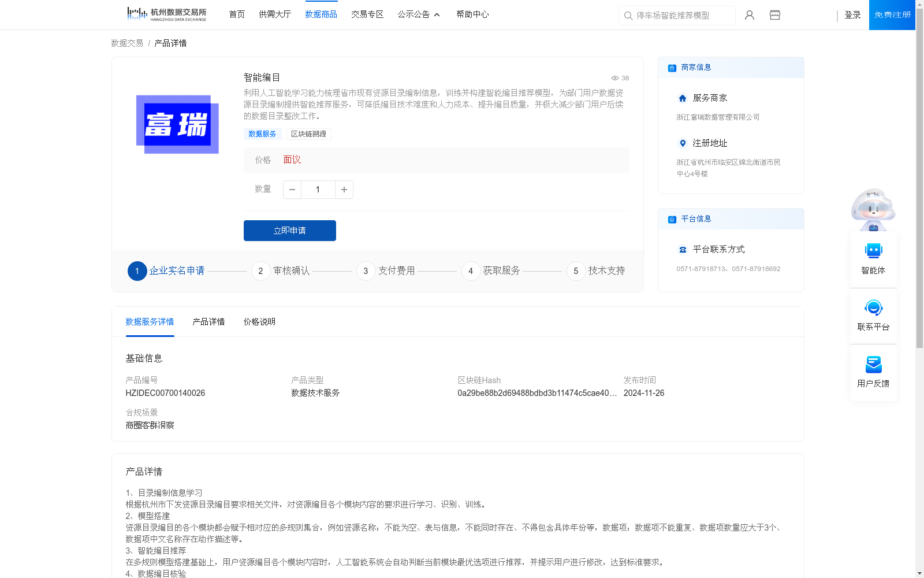Click the view count eye icon
This screenshot has height=578, width=924.
(x=615, y=78)
